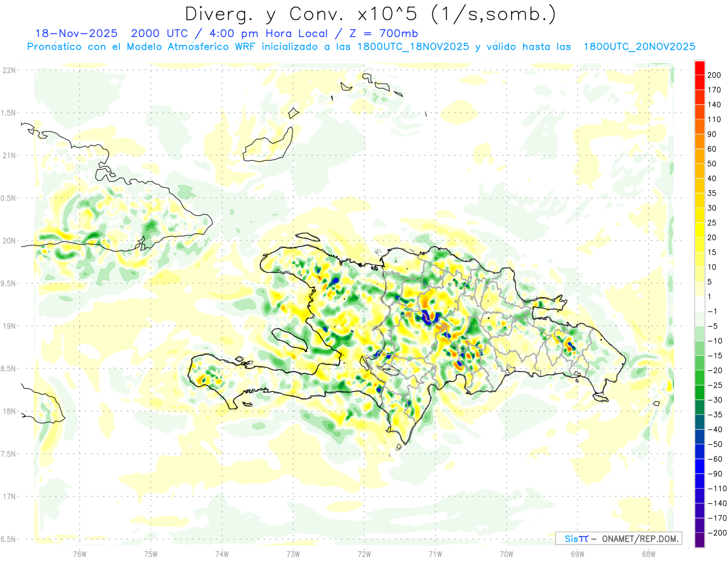
Task: Click the "68W" longitude label
Action: click(x=648, y=554)
